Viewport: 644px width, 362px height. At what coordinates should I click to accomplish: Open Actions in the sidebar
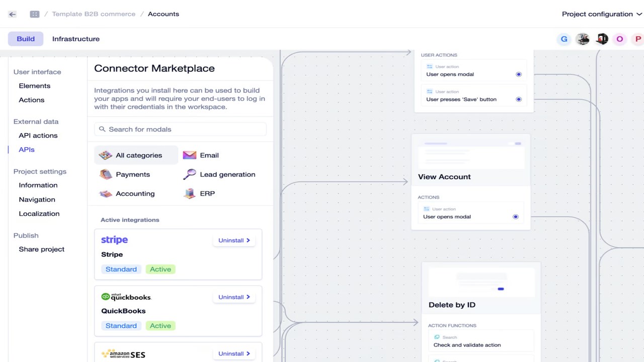point(32,100)
